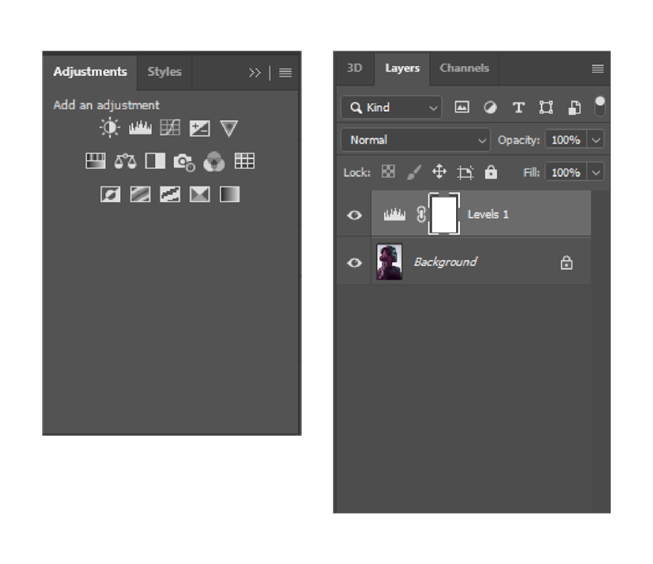Viewport: 653px width, 564px height.
Task: Add a Gradient Map adjustment
Action: point(230,195)
